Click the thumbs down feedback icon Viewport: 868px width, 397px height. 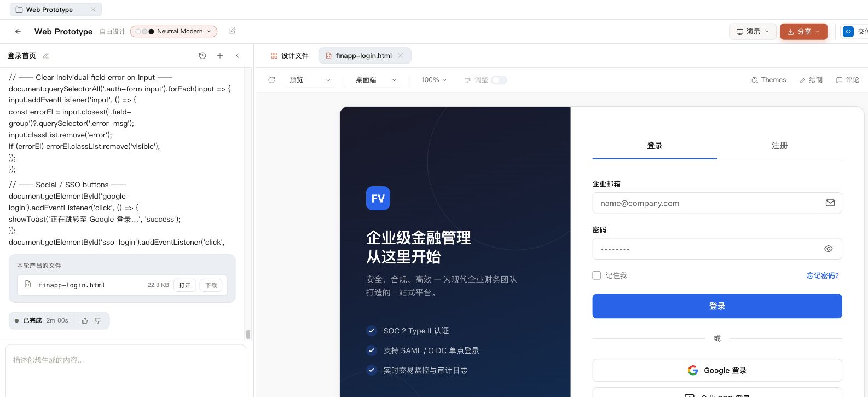98,320
